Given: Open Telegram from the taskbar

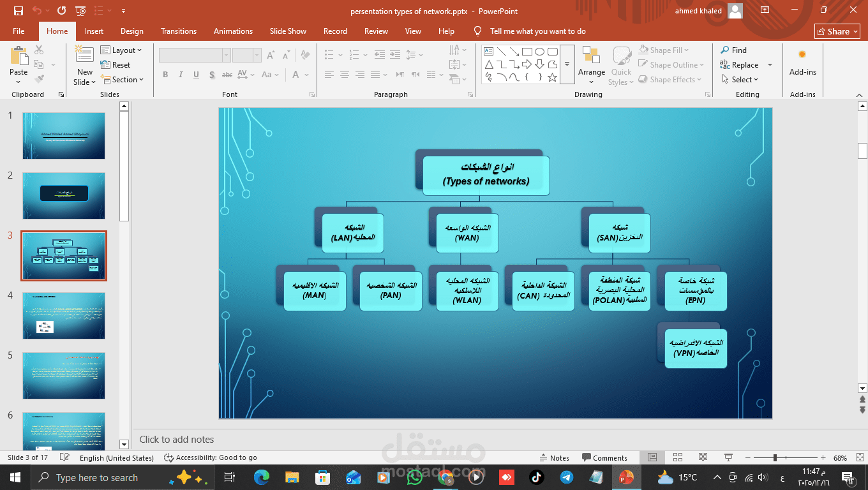Looking at the screenshot, I should 566,477.
